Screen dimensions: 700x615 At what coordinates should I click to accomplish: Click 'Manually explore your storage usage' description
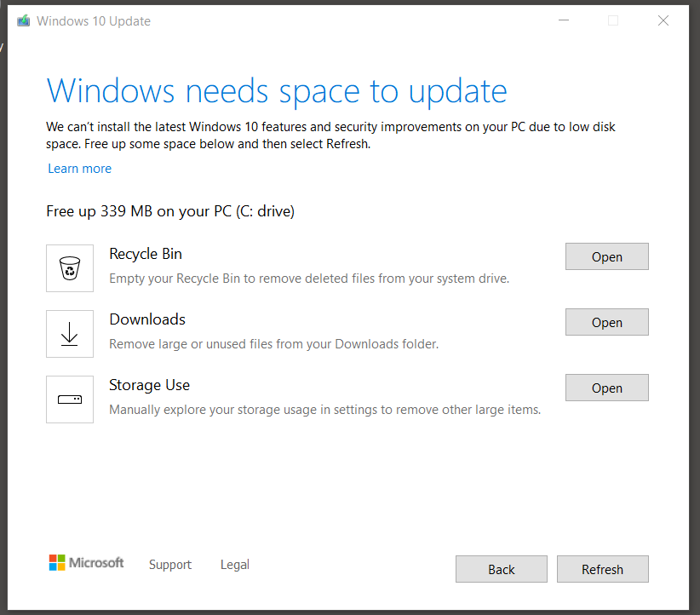tap(325, 410)
